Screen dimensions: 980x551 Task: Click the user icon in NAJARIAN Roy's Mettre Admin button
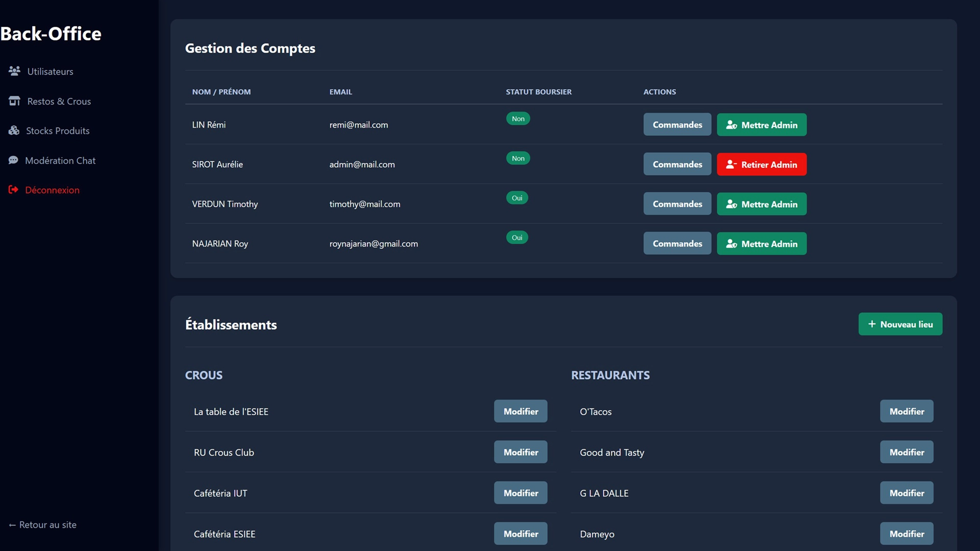click(x=731, y=244)
